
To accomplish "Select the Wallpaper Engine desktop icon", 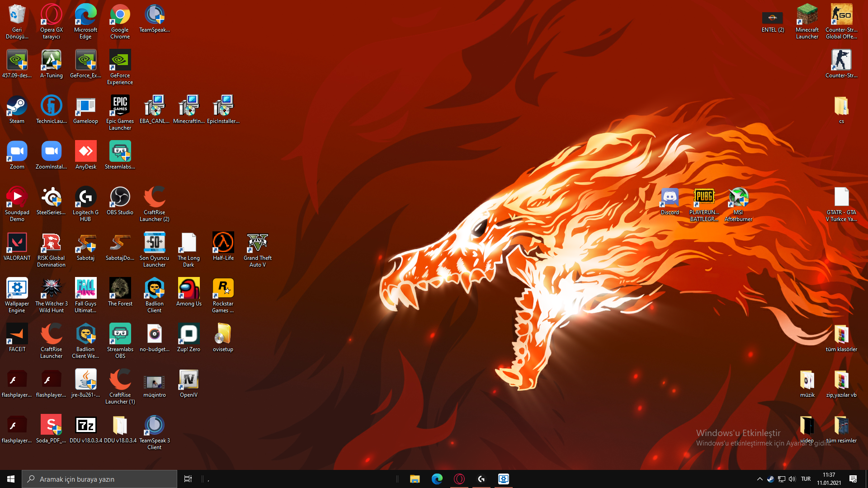I will pyautogui.click(x=17, y=289).
